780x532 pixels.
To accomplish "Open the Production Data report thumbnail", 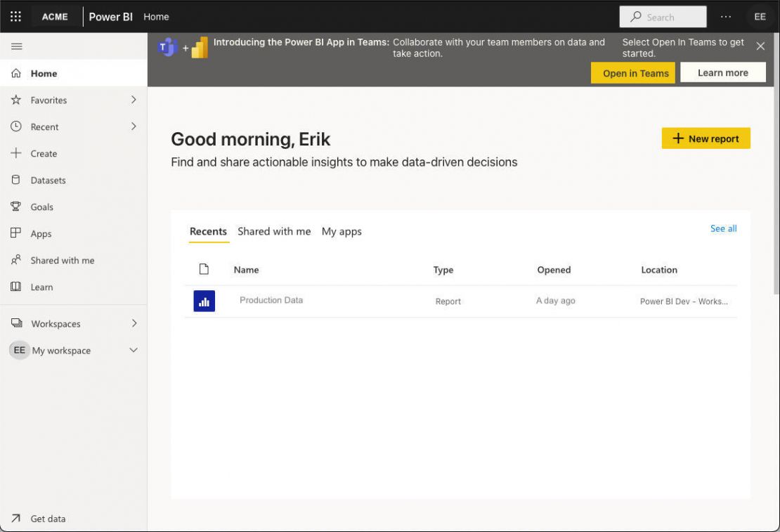I will [204, 300].
